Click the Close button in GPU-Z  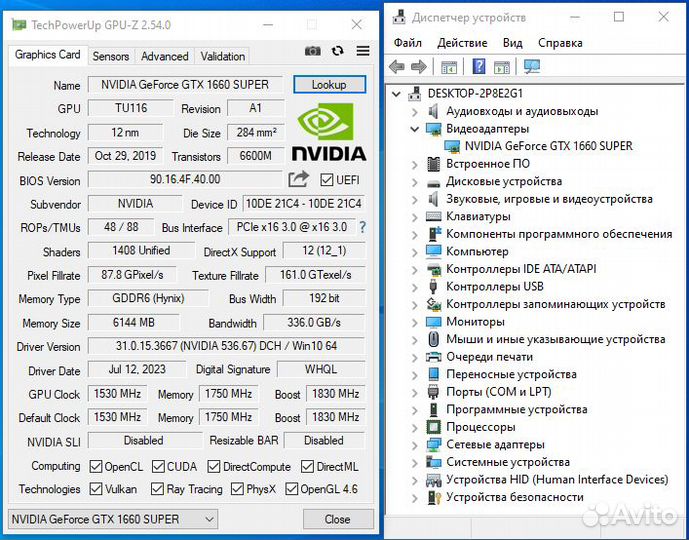point(337,519)
